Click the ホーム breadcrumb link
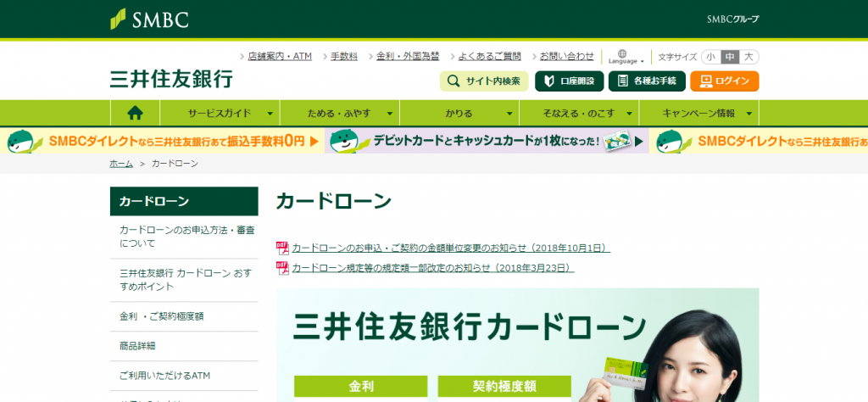Image resolution: width=868 pixels, height=402 pixels. 121,164
